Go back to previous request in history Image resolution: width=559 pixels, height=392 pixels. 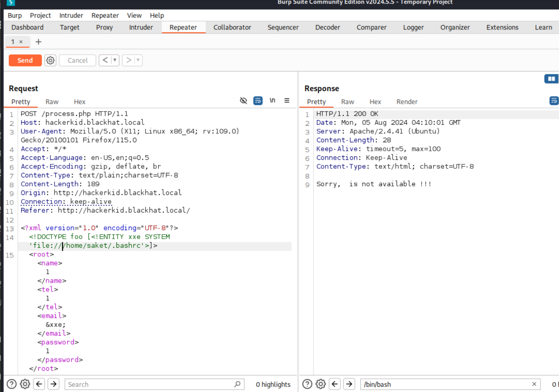click(x=105, y=60)
